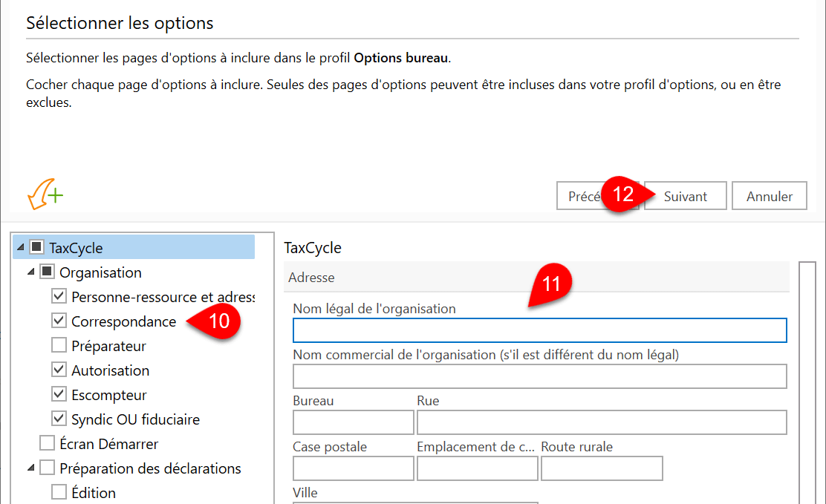Uncheck the Correspondance checkbox
Screen dimensions: 826x504
59,321
